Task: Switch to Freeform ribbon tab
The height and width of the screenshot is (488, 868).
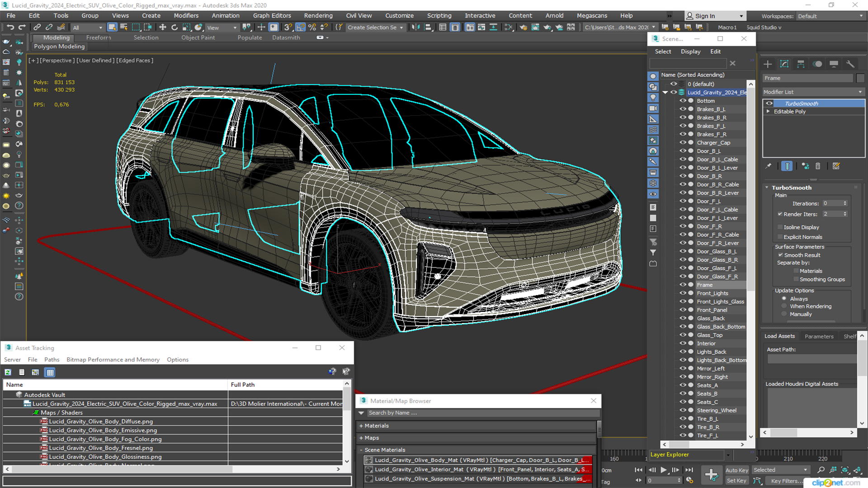Action: pos(98,38)
